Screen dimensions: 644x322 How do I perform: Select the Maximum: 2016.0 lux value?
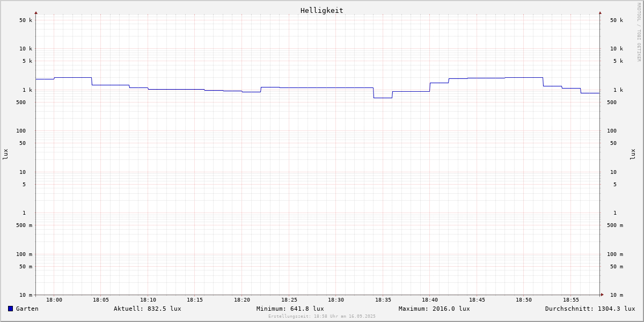(434, 309)
